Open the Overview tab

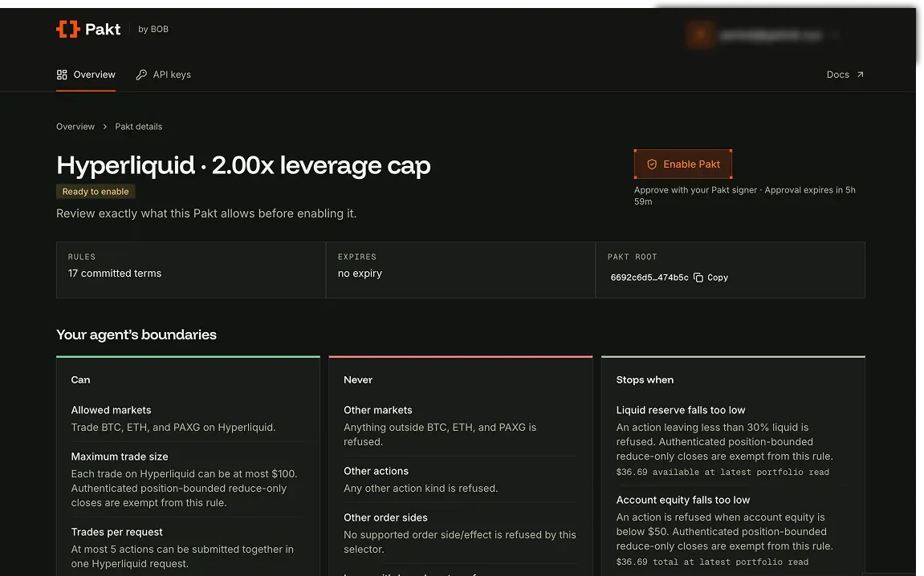pyautogui.click(x=86, y=75)
